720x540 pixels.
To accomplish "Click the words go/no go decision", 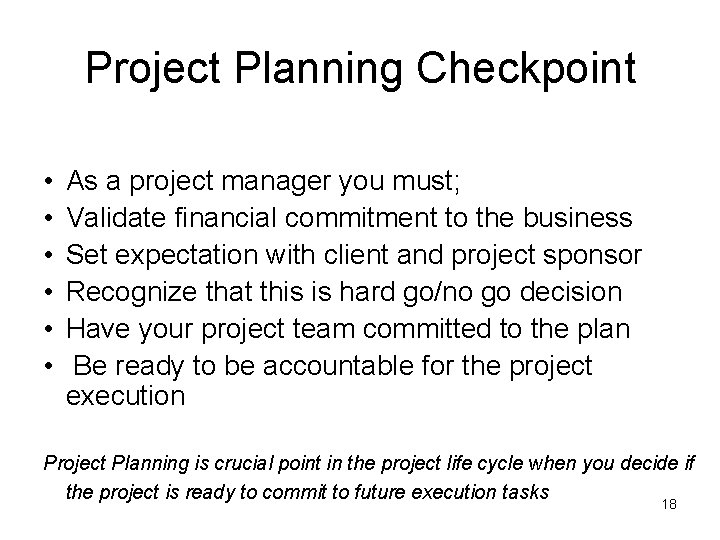I will 512,292.
